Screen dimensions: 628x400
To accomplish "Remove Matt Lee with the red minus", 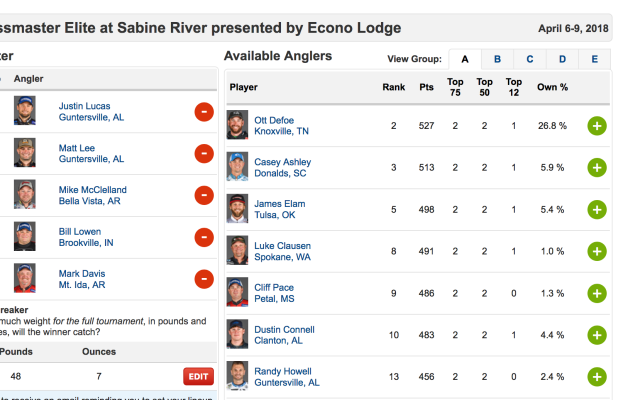I will tap(204, 153).
